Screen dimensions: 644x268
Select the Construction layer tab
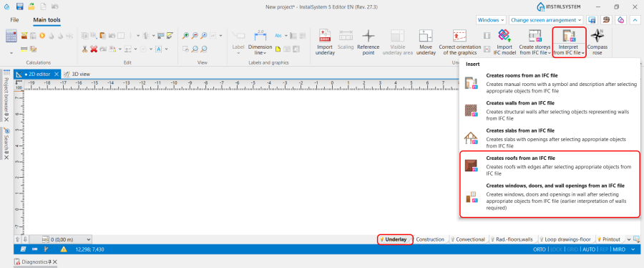point(429,239)
